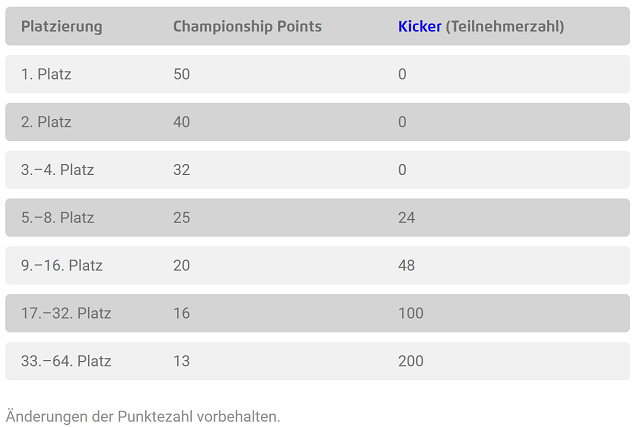This screenshot has height=427, width=640.
Task: Click the Kicker value 100
Action: tap(411, 313)
